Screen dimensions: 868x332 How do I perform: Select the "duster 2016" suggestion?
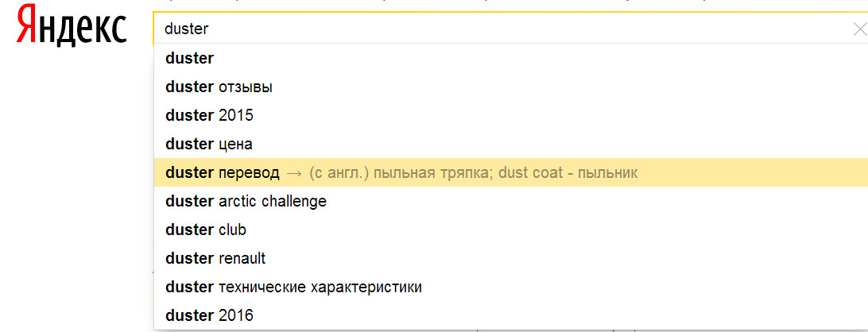point(510,316)
